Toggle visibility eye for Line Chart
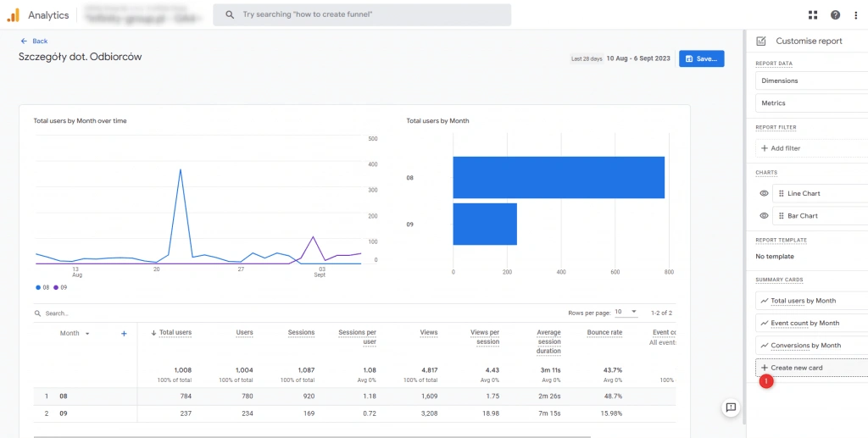The width and height of the screenshot is (868, 438). point(764,194)
